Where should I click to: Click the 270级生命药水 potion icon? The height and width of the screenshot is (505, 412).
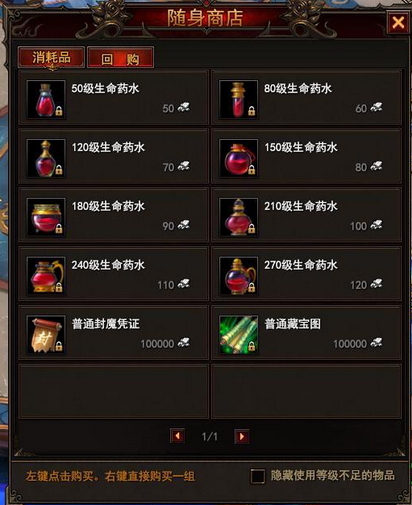[238, 276]
